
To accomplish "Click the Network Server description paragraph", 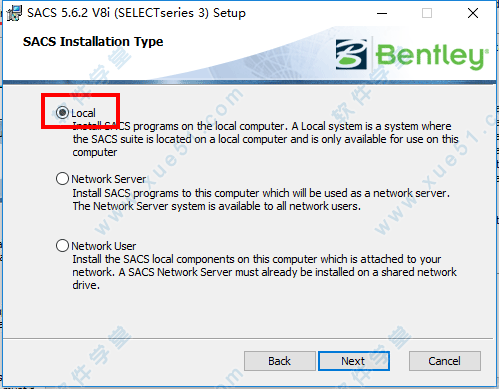I will point(261,199).
